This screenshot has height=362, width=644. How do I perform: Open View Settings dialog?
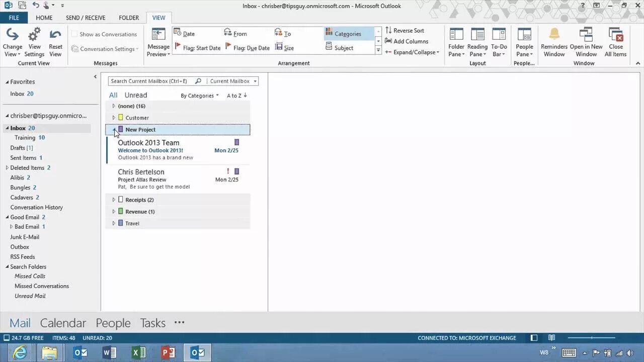coord(34,43)
